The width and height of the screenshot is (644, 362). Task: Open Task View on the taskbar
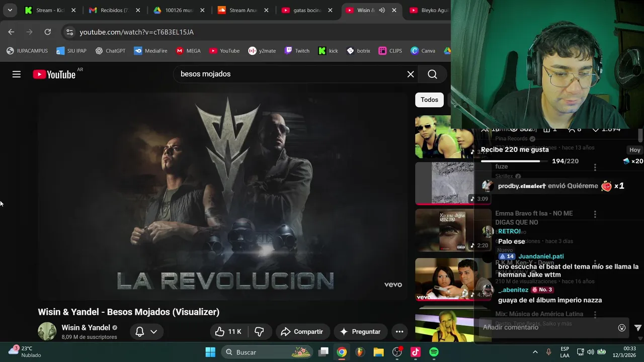(324, 352)
